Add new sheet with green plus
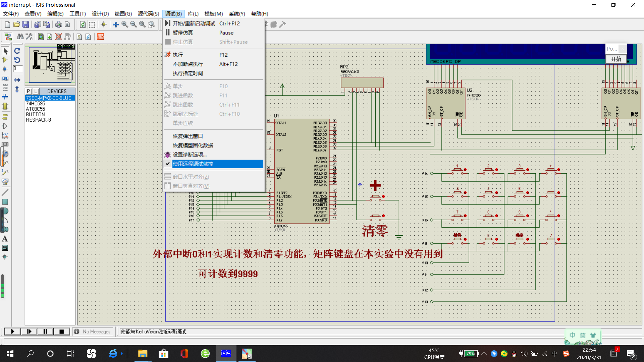Image resolution: width=644 pixels, height=362 pixels. (49, 37)
